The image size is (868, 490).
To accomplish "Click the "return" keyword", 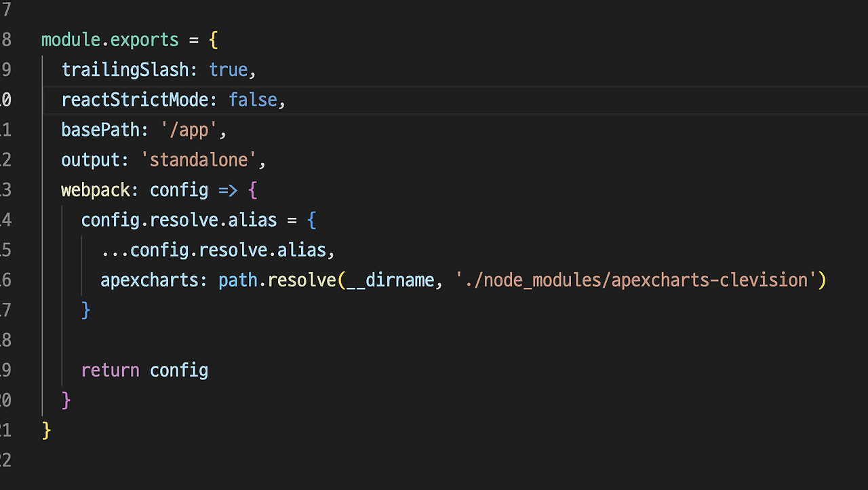I will coord(111,370).
